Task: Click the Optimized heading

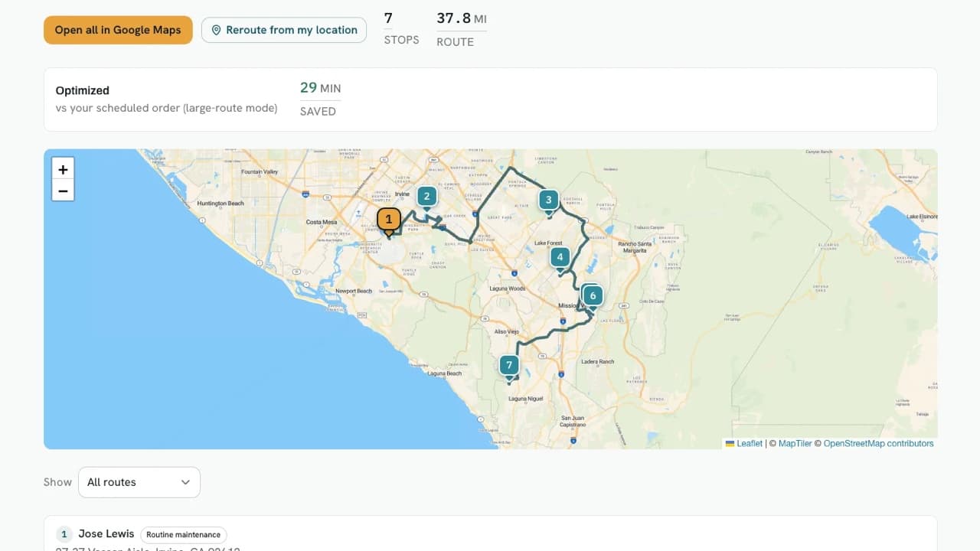Action: click(x=83, y=90)
